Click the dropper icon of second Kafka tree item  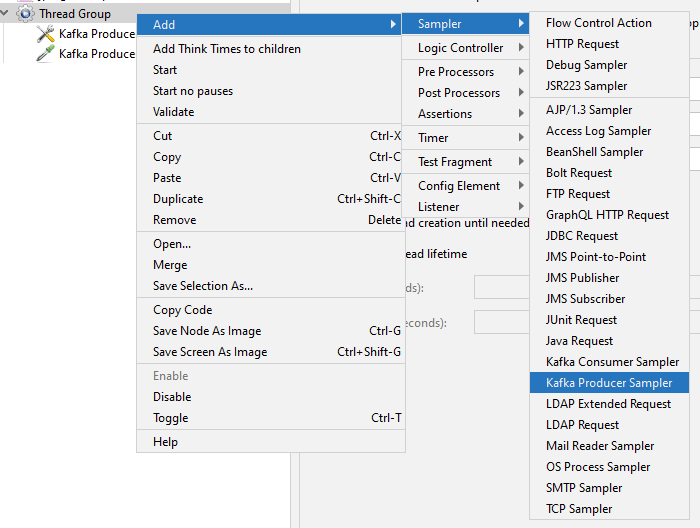(x=46, y=54)
